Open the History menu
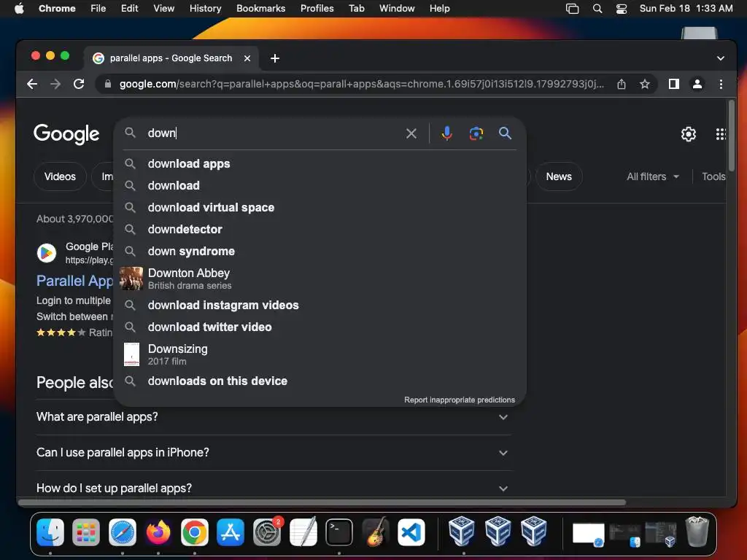 click(205, 9)
